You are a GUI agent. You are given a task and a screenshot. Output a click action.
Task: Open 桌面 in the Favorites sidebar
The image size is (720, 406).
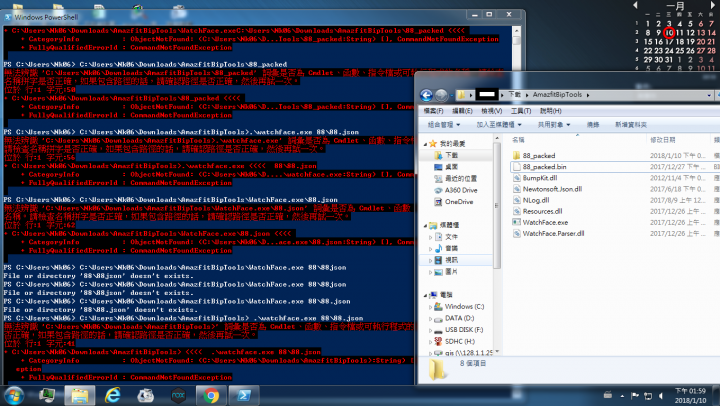click(x=451, y=167)
